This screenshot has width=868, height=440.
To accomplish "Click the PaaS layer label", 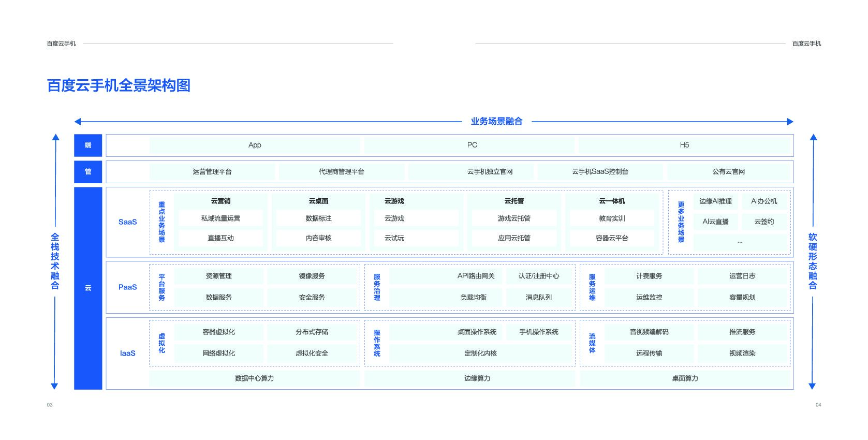I will click(x=127, y=287).
